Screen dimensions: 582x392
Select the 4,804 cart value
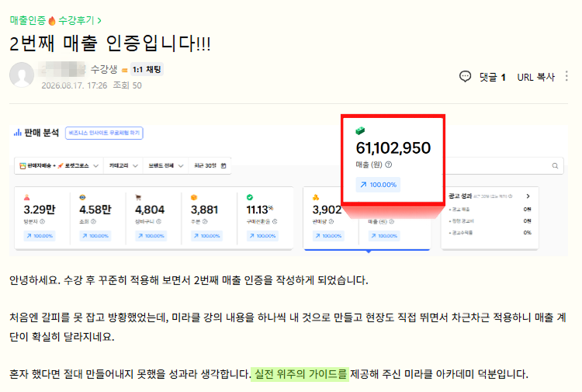click(x=150, y=210)
